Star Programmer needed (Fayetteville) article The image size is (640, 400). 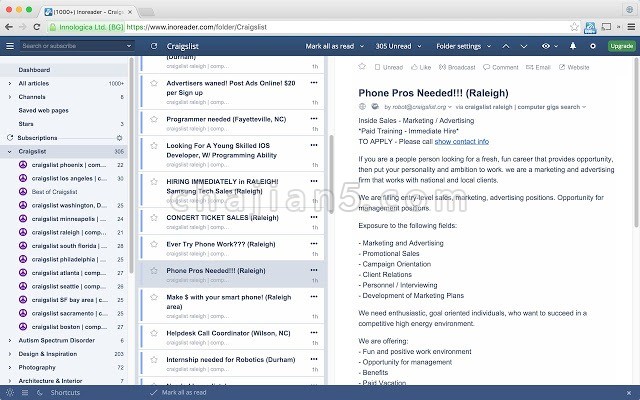(154, 119)
